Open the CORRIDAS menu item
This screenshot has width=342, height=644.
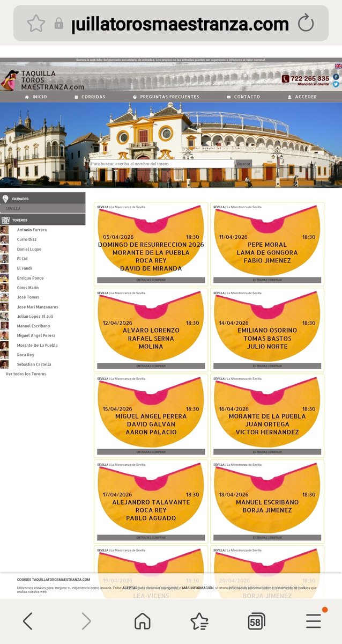click(x=90, y=97)
